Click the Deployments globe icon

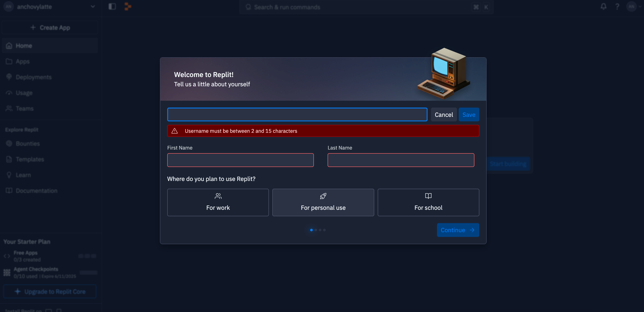tap(9, 77)
